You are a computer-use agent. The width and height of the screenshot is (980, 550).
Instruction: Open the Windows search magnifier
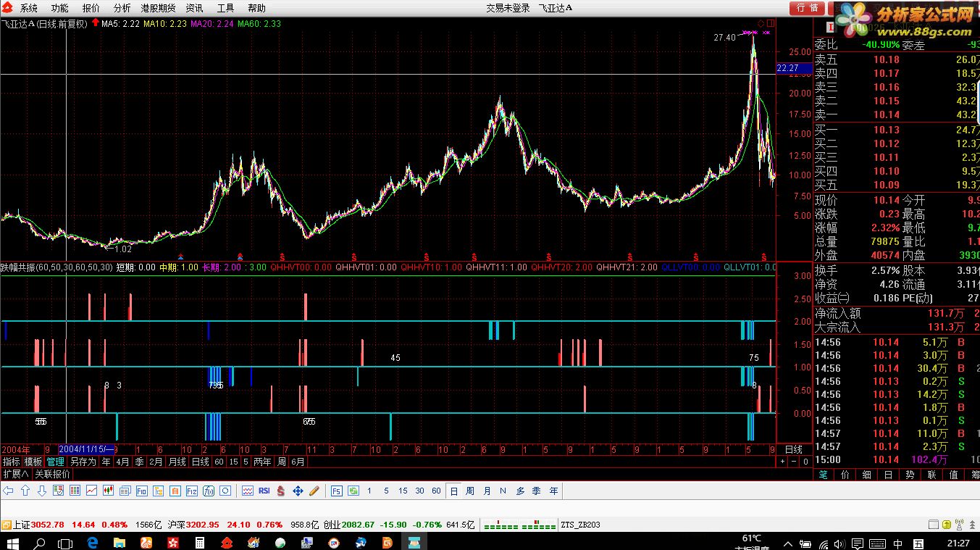40,542
